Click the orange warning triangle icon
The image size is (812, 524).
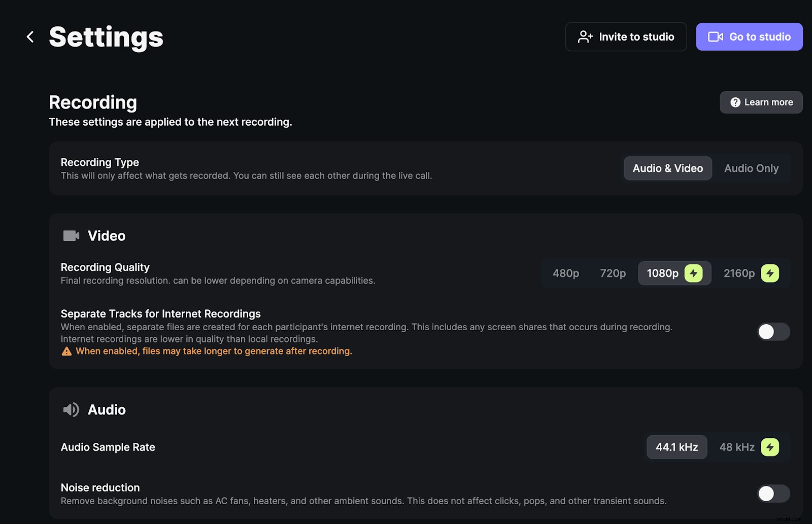pos(66,351)
